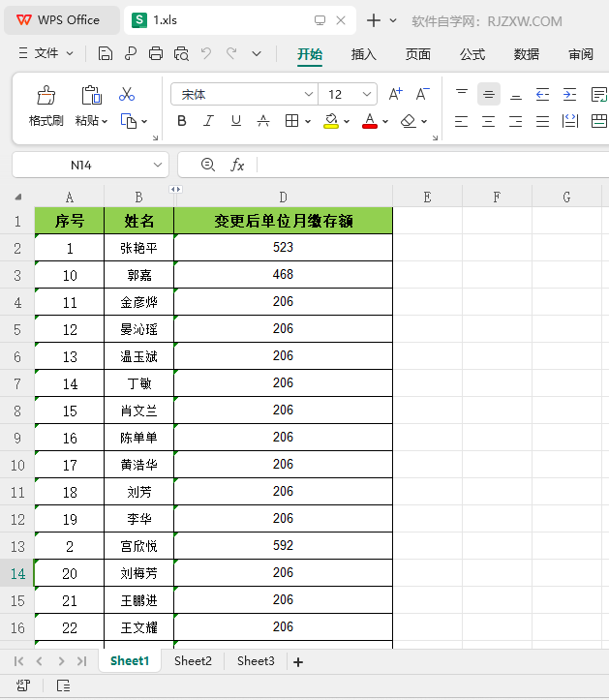The height and width of the screenshot is (700, 609).
Task: Switch to the 审阅 ribbon tab
Action: click(x=580, y=54)
